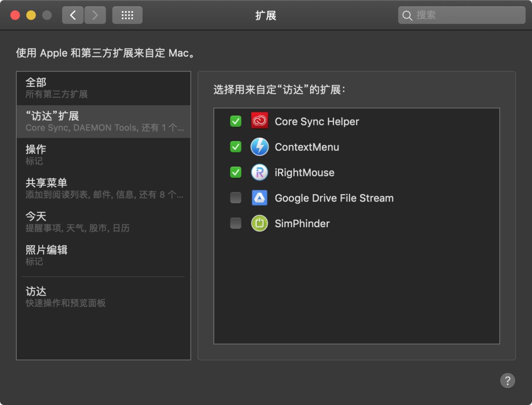Open help with the question mark button
The width and height of the screenshot is (532, 405).
(x=508, y=381)
